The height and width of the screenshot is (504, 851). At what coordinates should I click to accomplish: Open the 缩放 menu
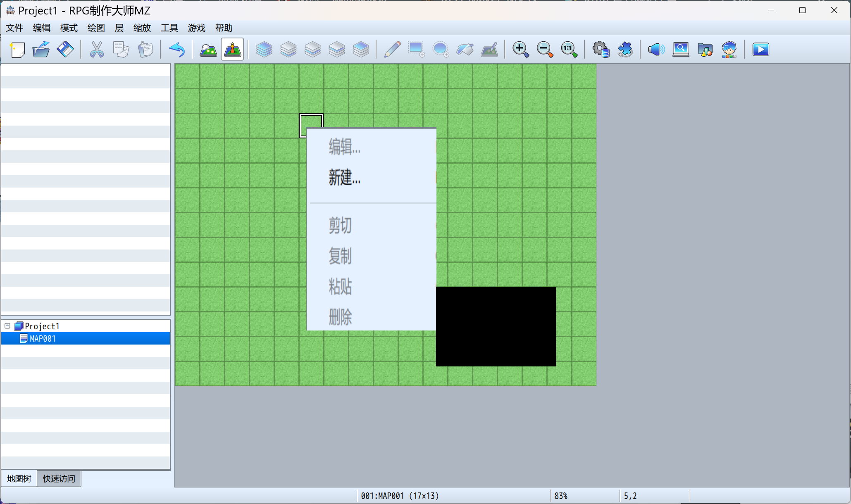point(142,28)
